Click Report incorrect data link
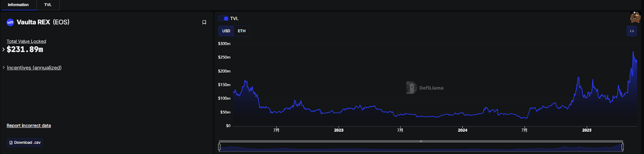The height and width of the screenshot is (154, 644). click(x=29, y=125)
